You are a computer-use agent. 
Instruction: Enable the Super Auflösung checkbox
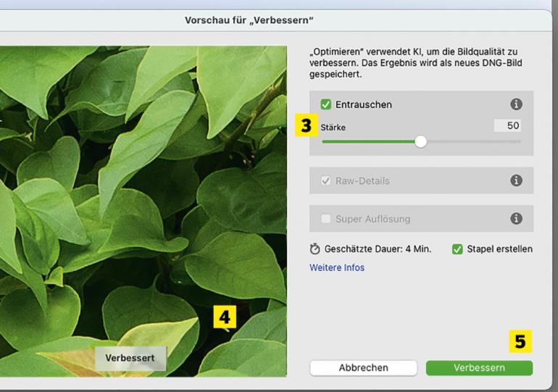point(325,218)
